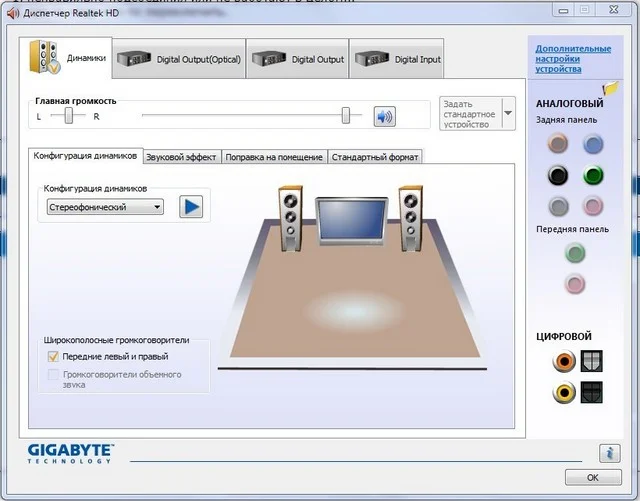
Task: Click the GIGABYTE logo
Action: click(71, 454)
